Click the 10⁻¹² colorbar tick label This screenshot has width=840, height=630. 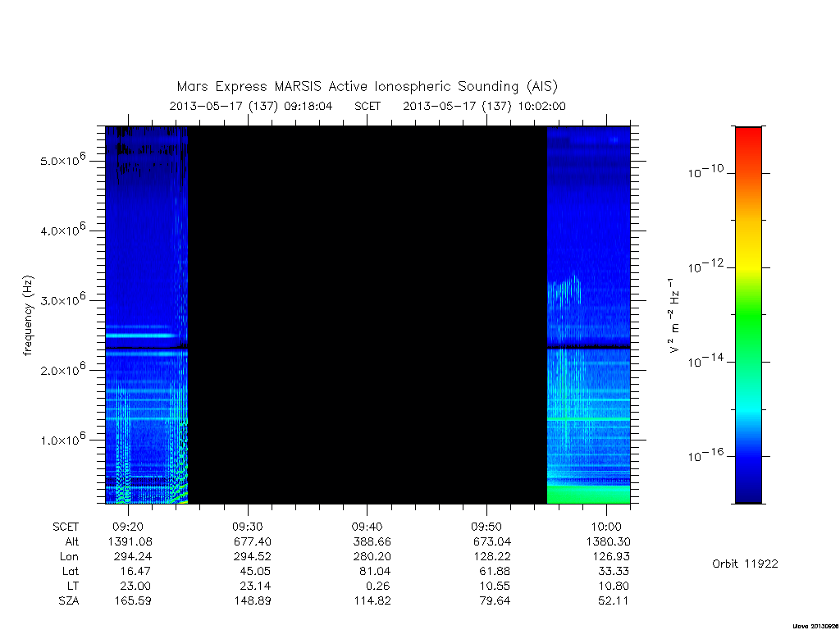coord(705,266)
